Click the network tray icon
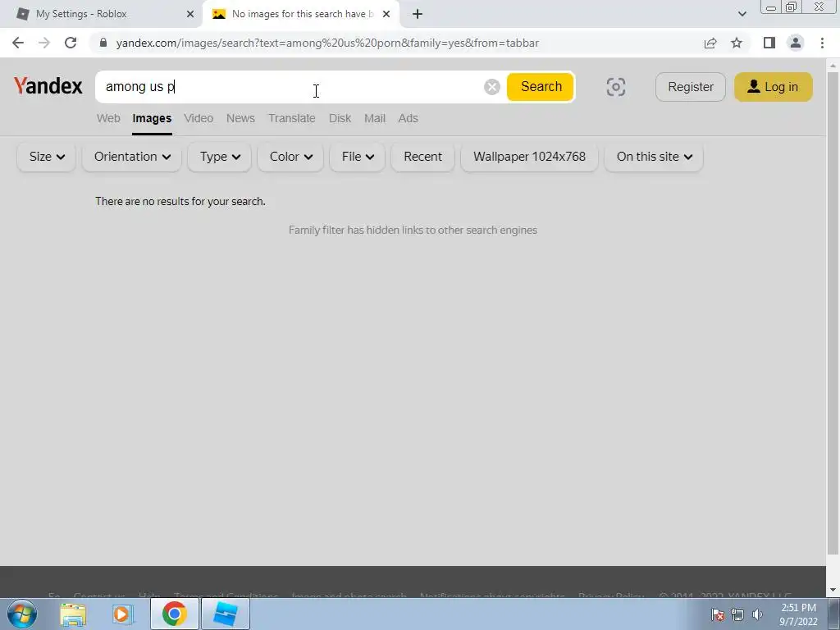This screenshot has width=840, height=630. (x=737, y=614)
